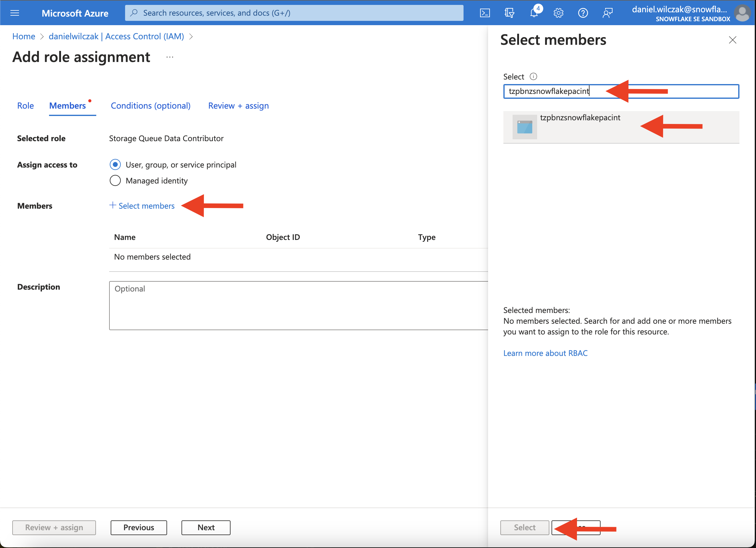
Task: Click the Type column header
Action: tap(427, 237)
